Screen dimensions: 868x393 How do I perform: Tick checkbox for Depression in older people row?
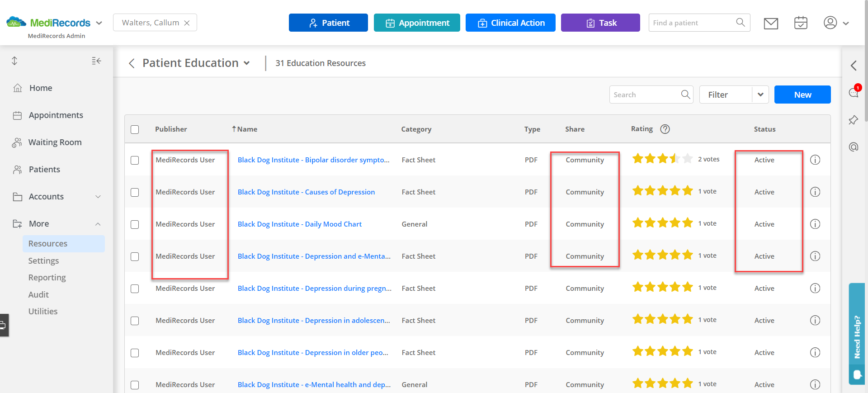(x=135, y=353)
